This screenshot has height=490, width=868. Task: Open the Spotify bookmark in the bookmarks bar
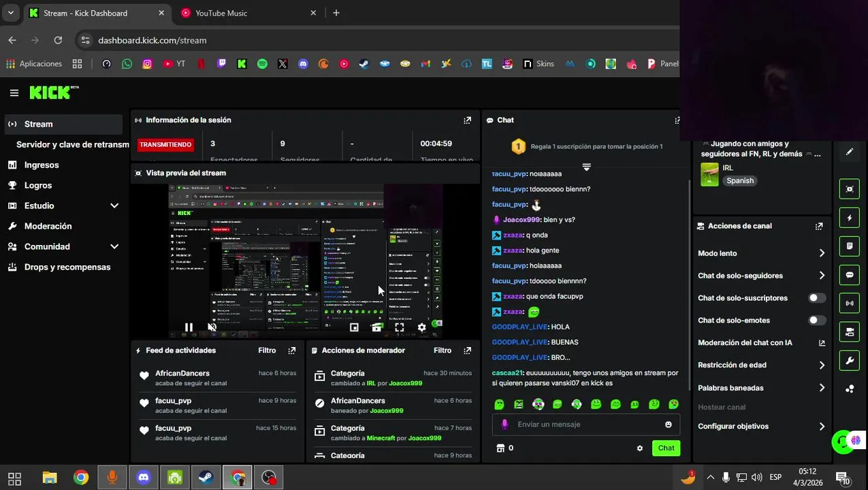click(x=262, y=64)
